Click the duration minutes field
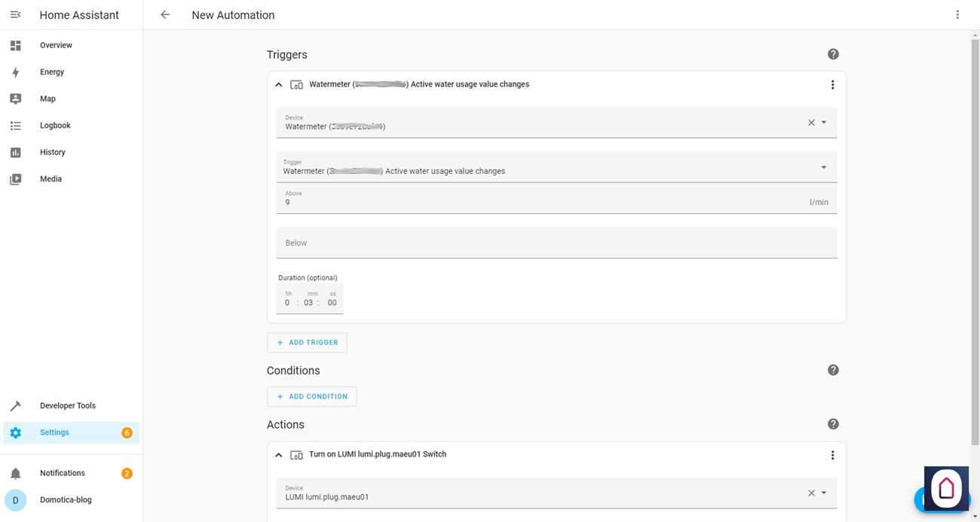The image size is (980, 522). [308, 303]
